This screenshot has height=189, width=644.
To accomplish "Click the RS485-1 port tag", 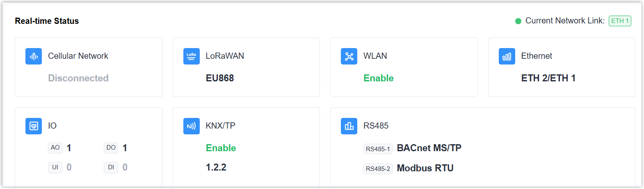I will click(378, 149).
